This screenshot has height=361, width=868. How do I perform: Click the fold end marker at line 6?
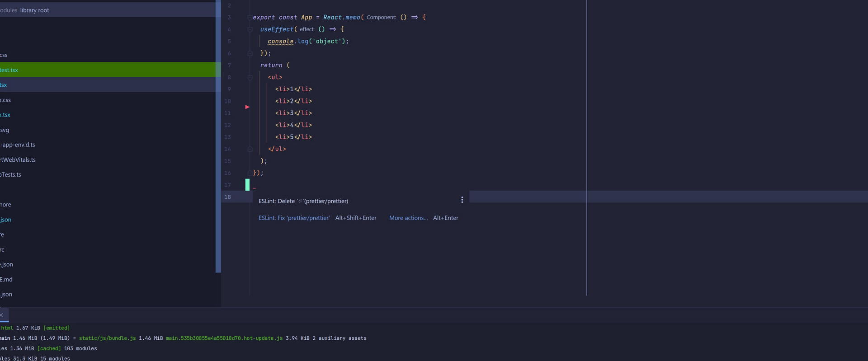[x=250, y=53]
